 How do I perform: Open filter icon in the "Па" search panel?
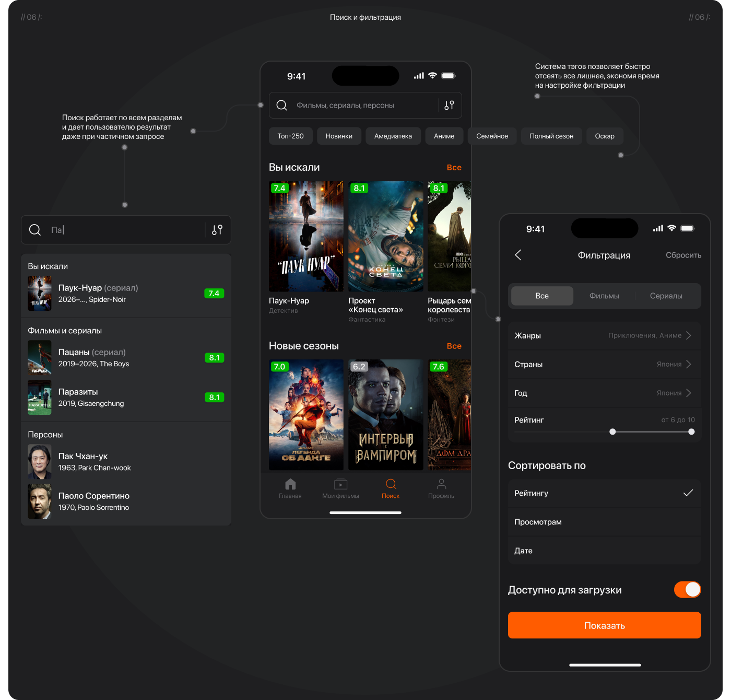point(217,230)
